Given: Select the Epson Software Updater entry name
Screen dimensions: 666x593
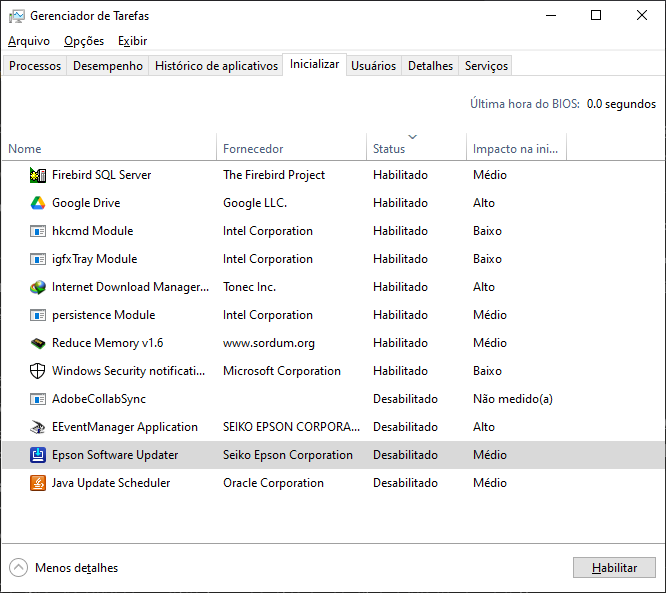Looking at the screenshot, I should tap(115, 455).
